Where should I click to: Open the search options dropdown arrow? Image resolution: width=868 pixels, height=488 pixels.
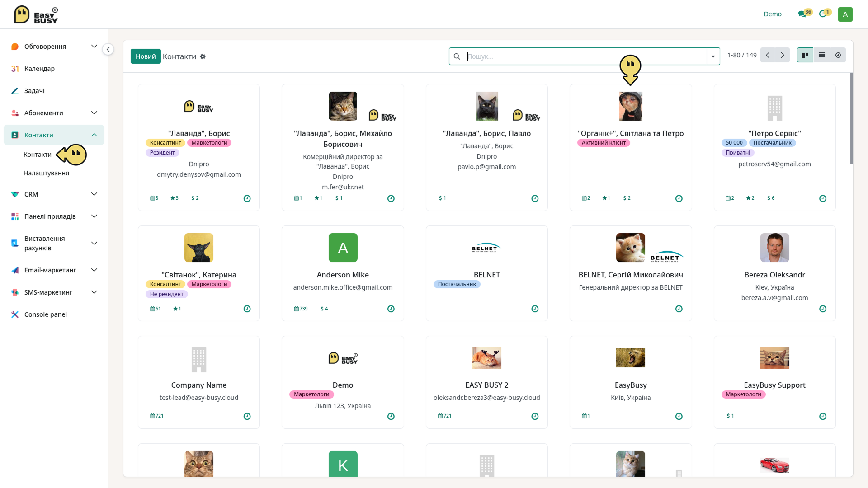[x=713, y=56]
